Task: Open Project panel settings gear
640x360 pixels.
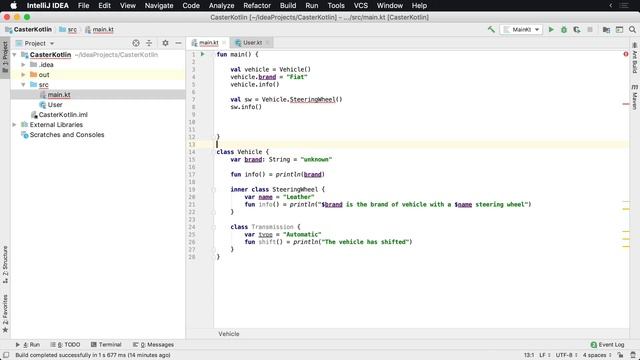Action: pos(165,43)
